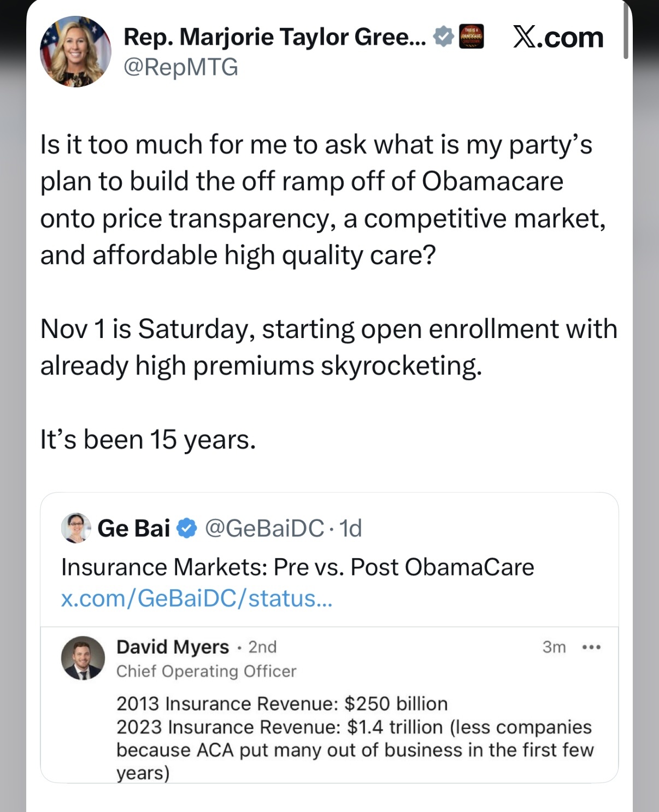Open the three-dot menu on David Myers' comment
The width and height of the screenshot is (659, 812).
[x=591, y=647]
